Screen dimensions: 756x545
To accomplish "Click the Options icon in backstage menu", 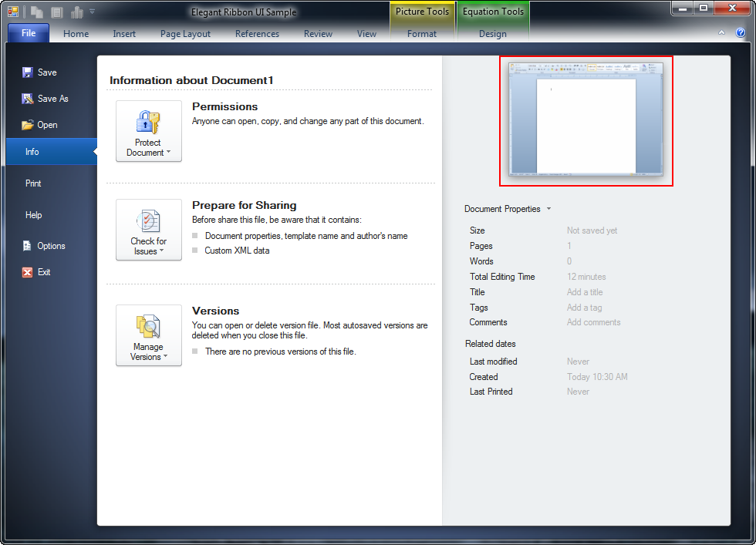I will (27, 246).
